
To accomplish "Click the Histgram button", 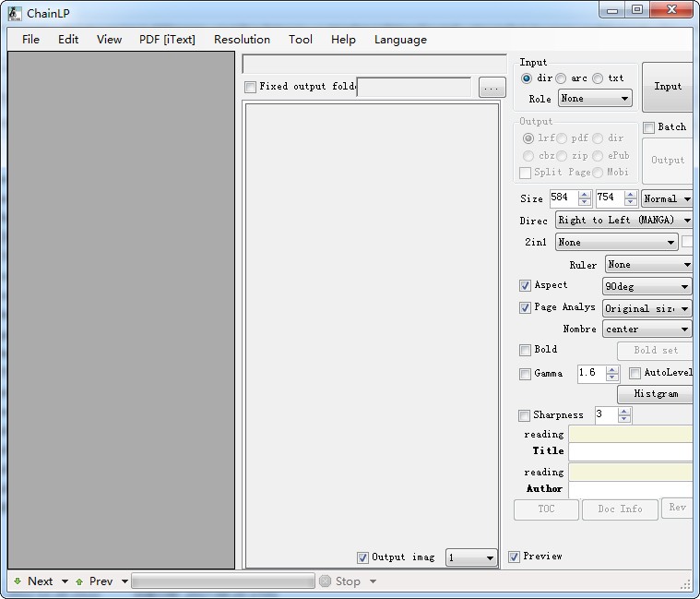I will (x=655, y=394).
